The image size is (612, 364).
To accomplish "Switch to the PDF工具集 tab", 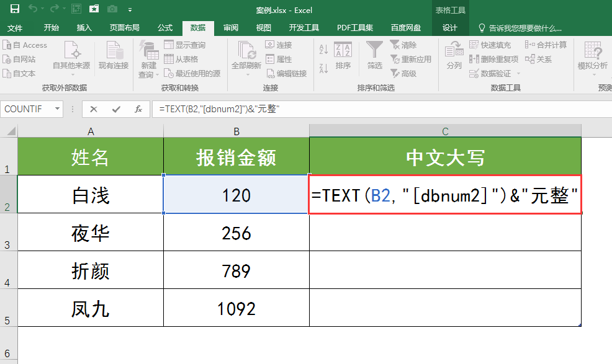I will coord(355,28).
